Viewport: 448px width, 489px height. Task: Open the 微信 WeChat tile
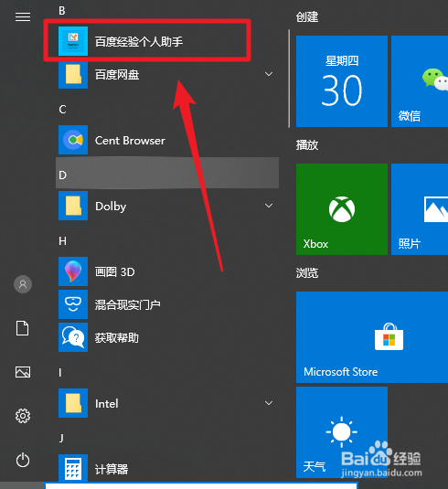(420, 81)
